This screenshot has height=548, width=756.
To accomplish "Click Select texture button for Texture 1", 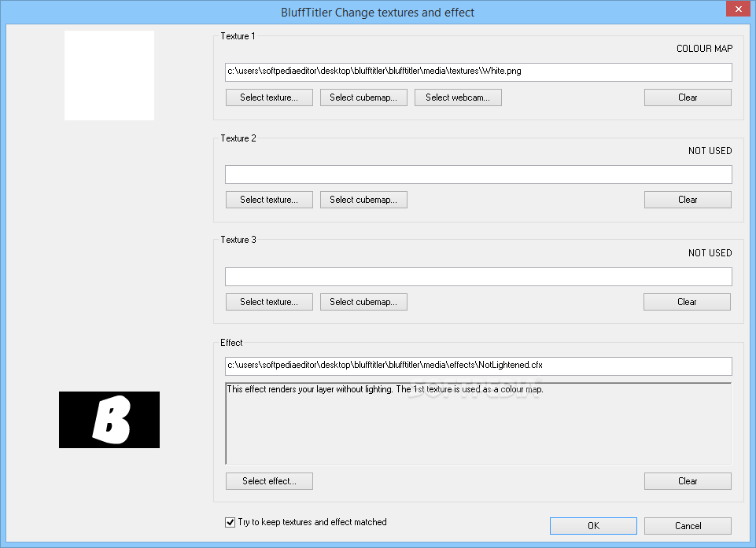I will (269, 97).
